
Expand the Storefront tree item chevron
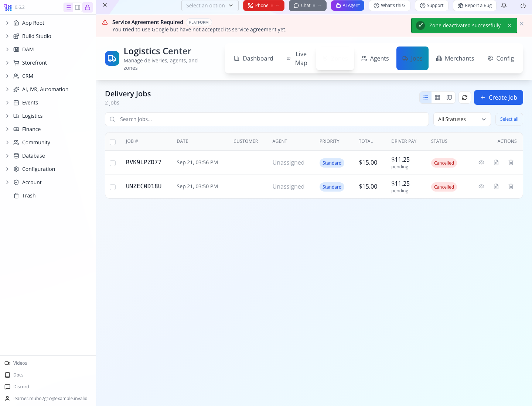click(x=7, y=63)
